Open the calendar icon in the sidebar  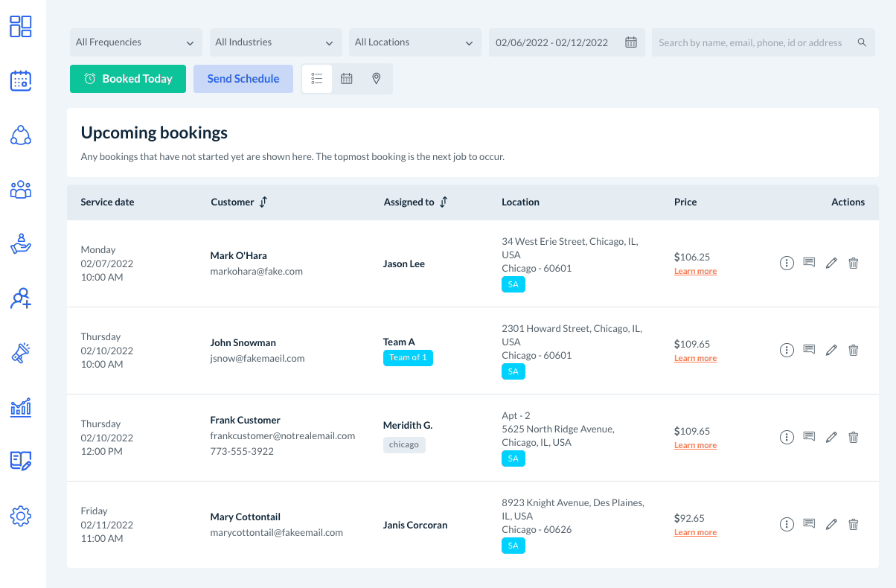tap(21, 81)
